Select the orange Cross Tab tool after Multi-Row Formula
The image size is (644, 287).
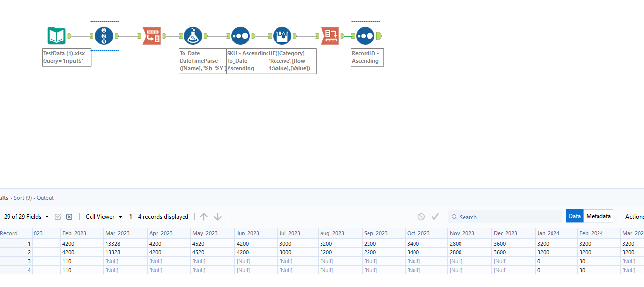(x=330, y=36)
